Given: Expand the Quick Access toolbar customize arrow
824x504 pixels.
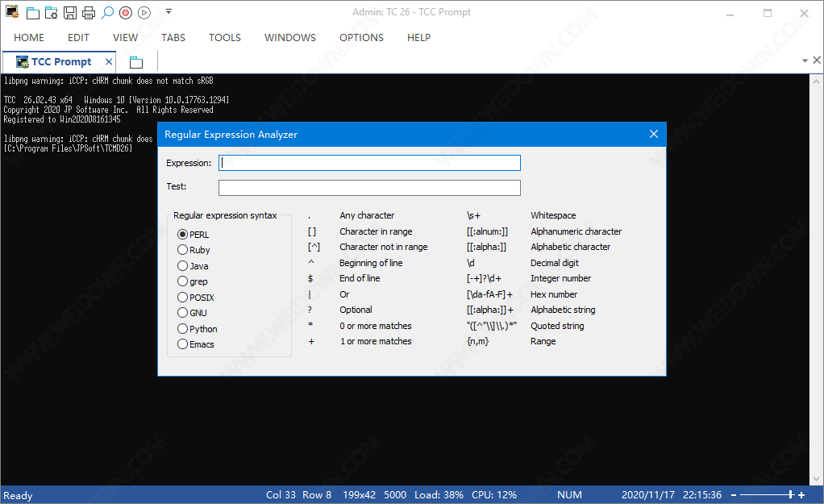Looking at the screenshot, I should pos(169,12).
